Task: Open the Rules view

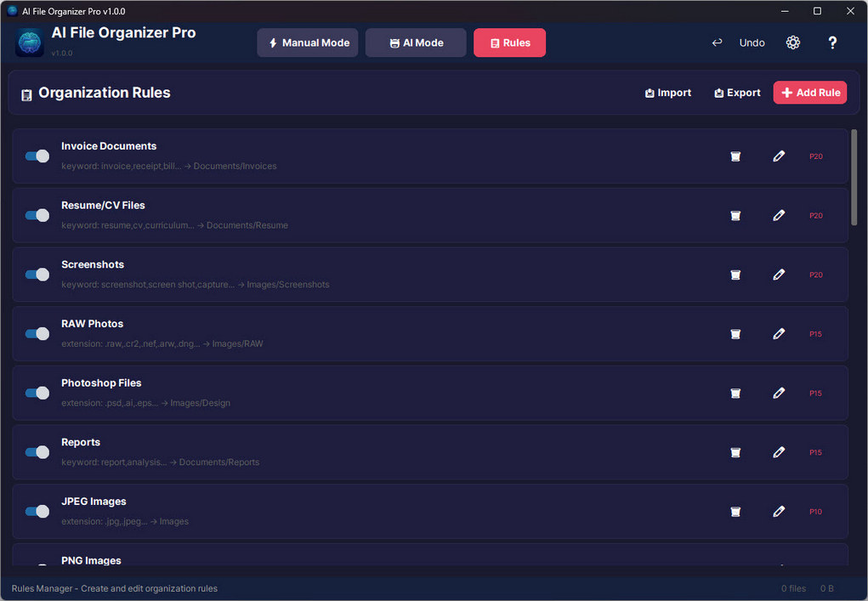Action: tap(509, 42)
